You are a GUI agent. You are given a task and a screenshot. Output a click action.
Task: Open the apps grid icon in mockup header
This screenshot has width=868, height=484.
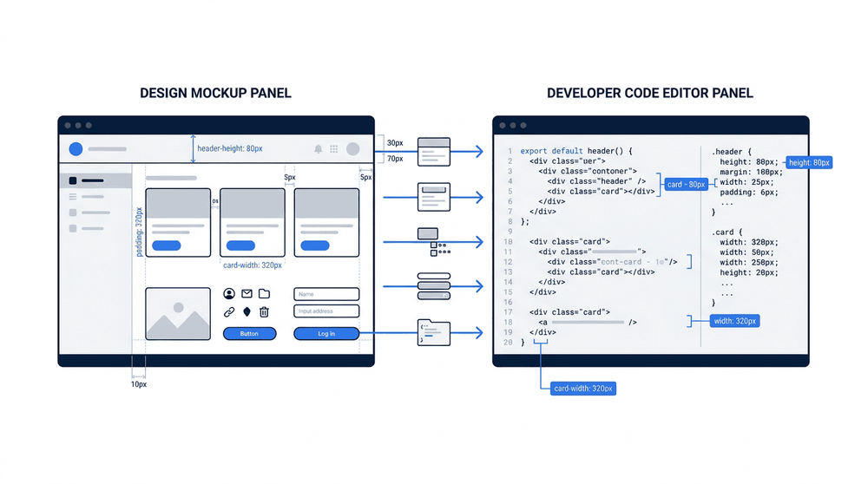click(x=334, y=149)
